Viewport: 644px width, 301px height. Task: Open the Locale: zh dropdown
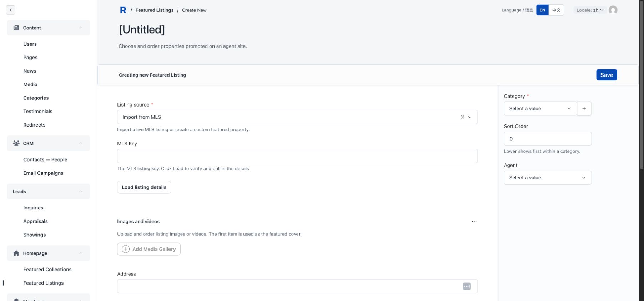tap(590, 10)
